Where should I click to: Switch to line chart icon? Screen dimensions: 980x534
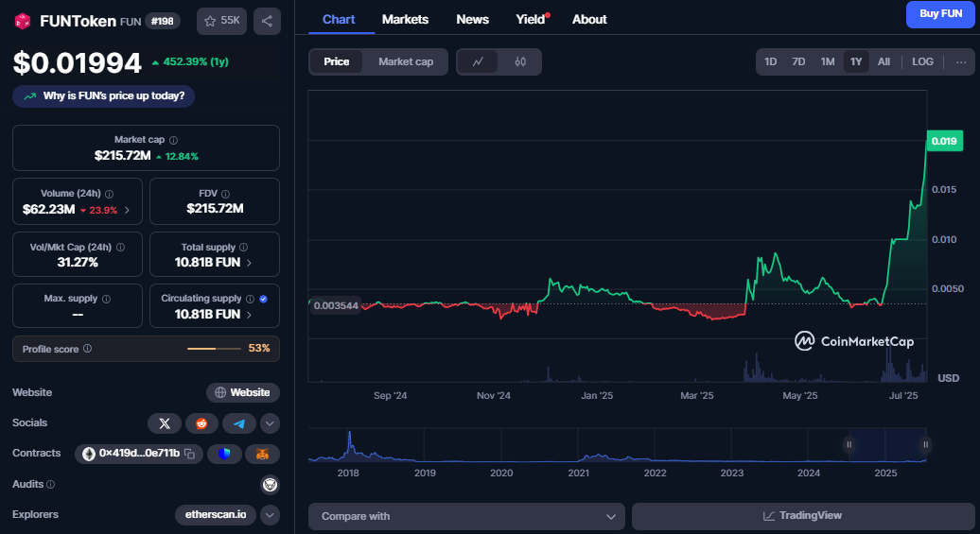(x=478, y=61)
